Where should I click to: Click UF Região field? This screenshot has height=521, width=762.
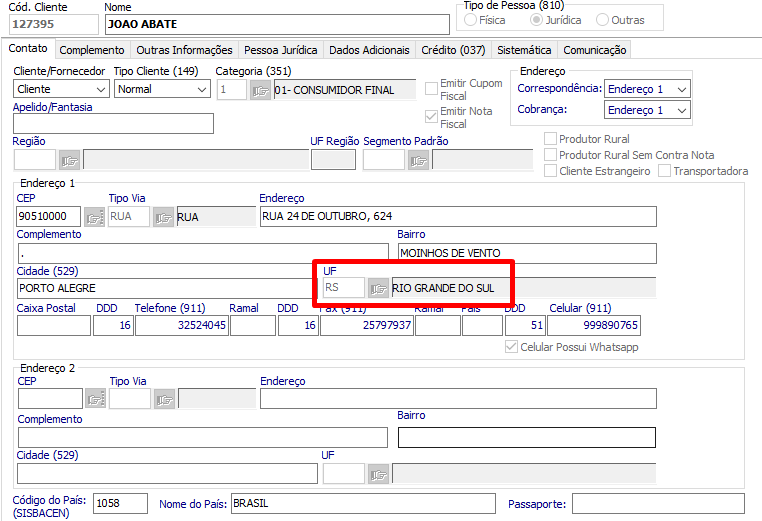[x=333, y=160]
